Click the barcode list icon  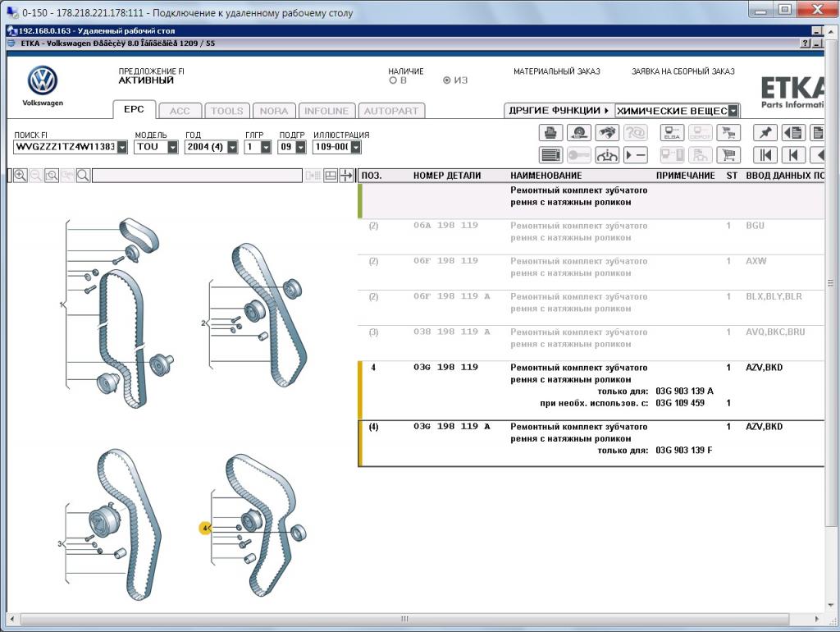coord(550,155)
